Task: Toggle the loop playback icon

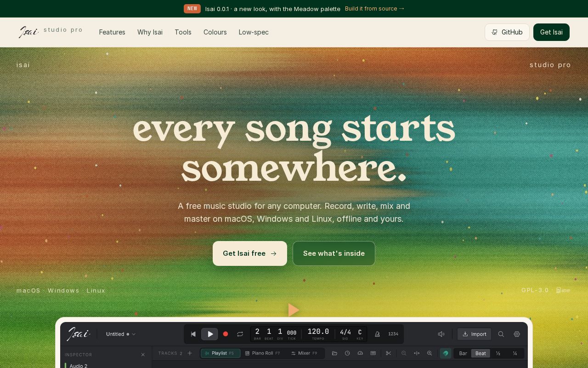Action: (x=240, y=334)
